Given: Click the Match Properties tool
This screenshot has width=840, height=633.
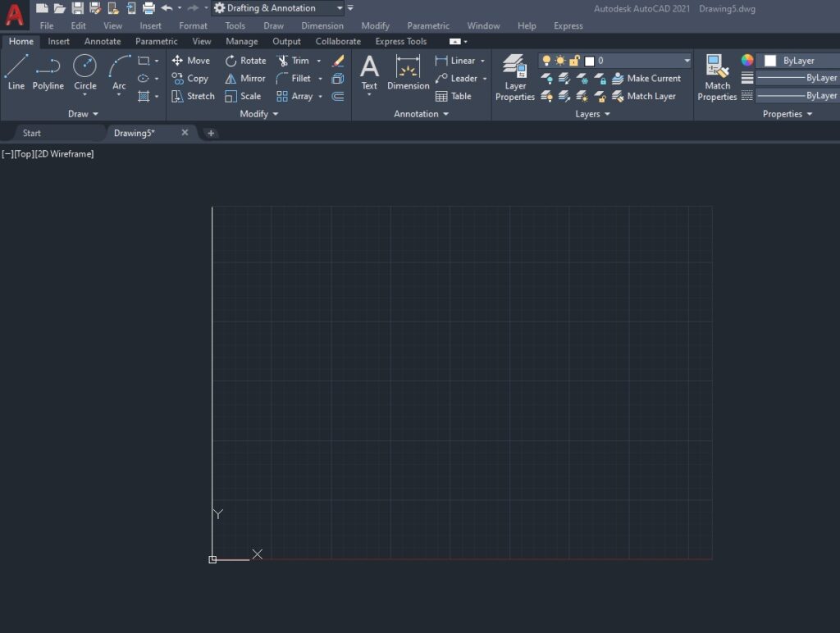Looking at the screenshot, I should tap(716, 74).
